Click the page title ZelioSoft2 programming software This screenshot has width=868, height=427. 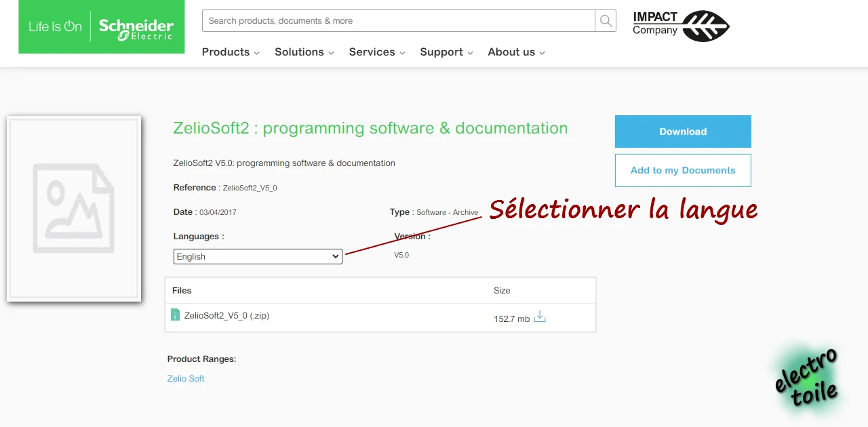coord(370,128)
